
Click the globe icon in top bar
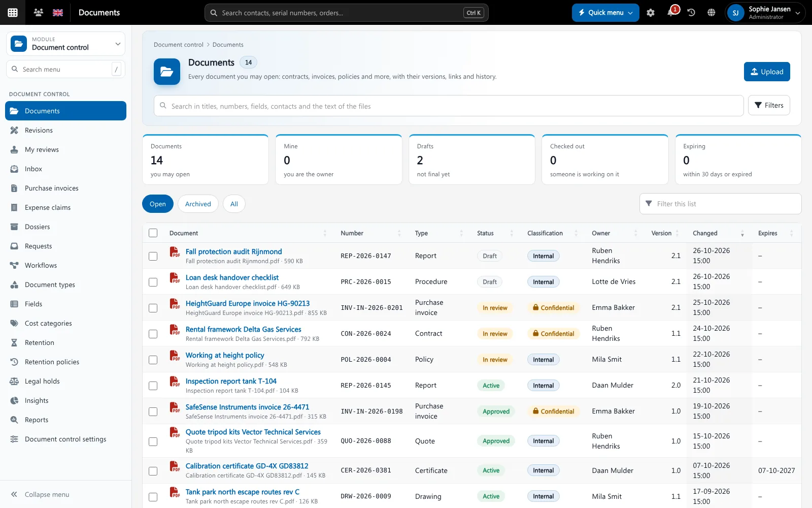click(x=712, y=13)
